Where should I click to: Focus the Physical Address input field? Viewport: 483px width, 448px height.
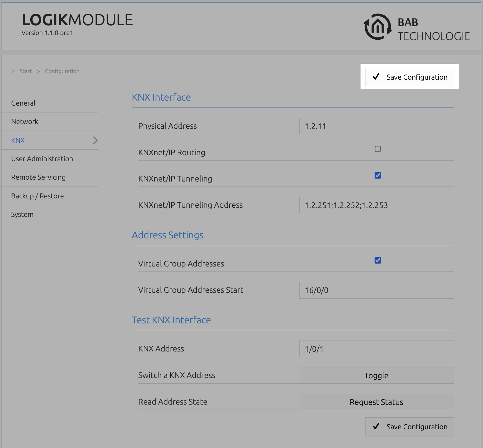click(376, 126)
